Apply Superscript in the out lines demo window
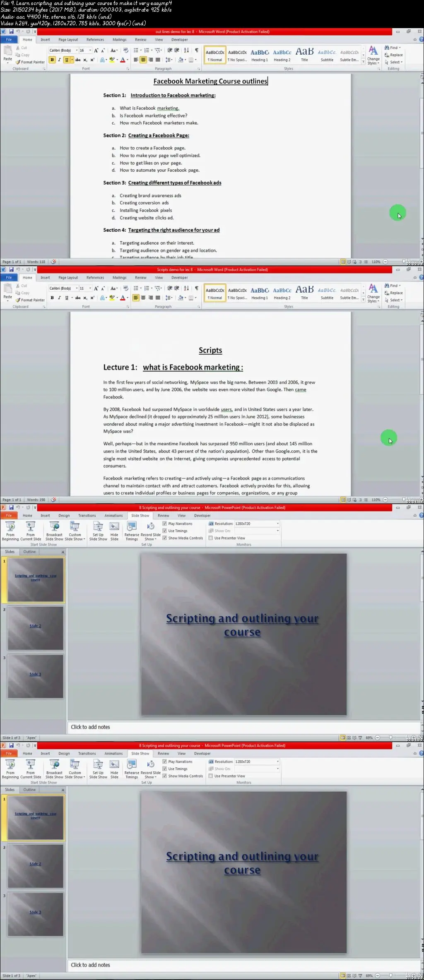Screen dimensions: 424x980 92,60
